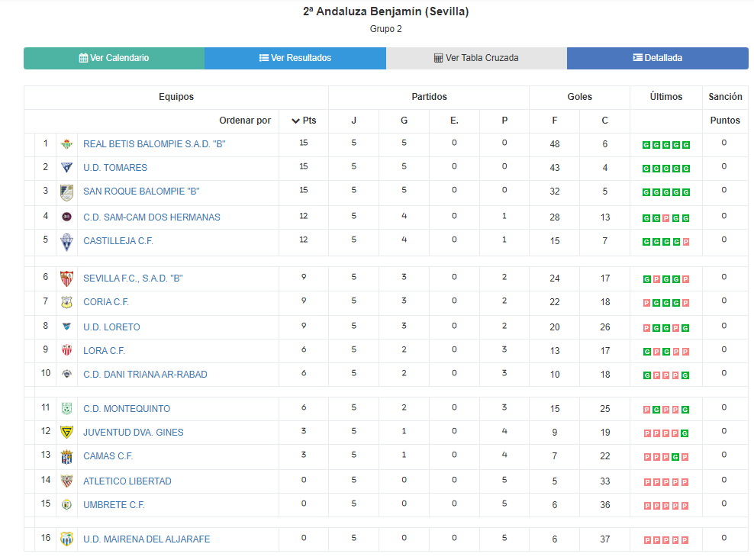Open the C.D. MONTEQUINTO team link
Viewport: 754px width, 560px height.
(127, 409)
